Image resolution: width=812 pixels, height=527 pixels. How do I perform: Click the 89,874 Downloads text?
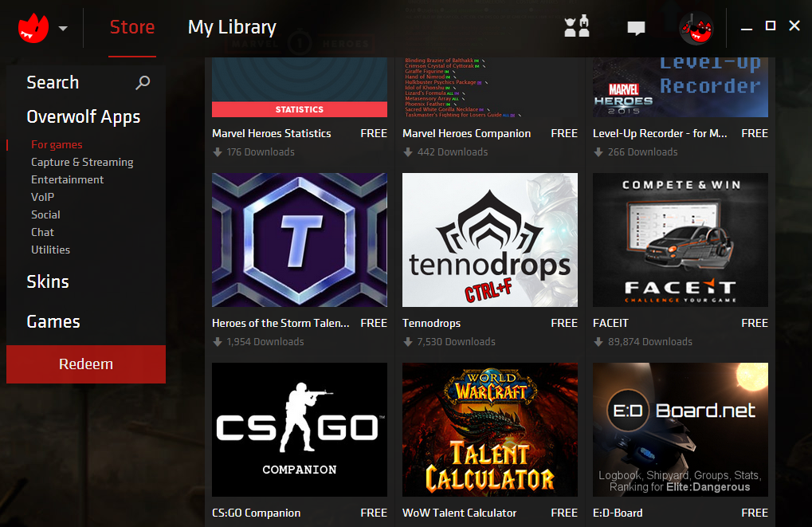pos(650,342)
